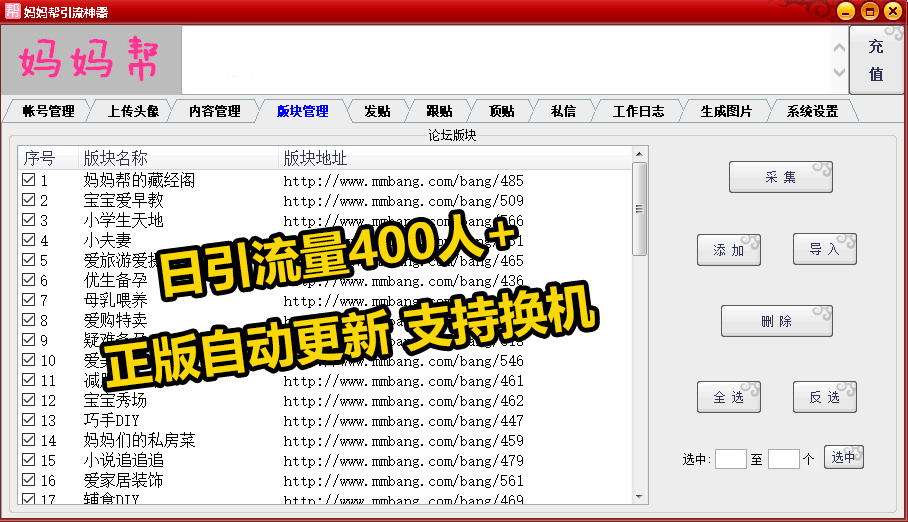908x522 pixels.
Task: Toggle row 4 小夫妻 checkbox
Action: (x=28, y=239)
